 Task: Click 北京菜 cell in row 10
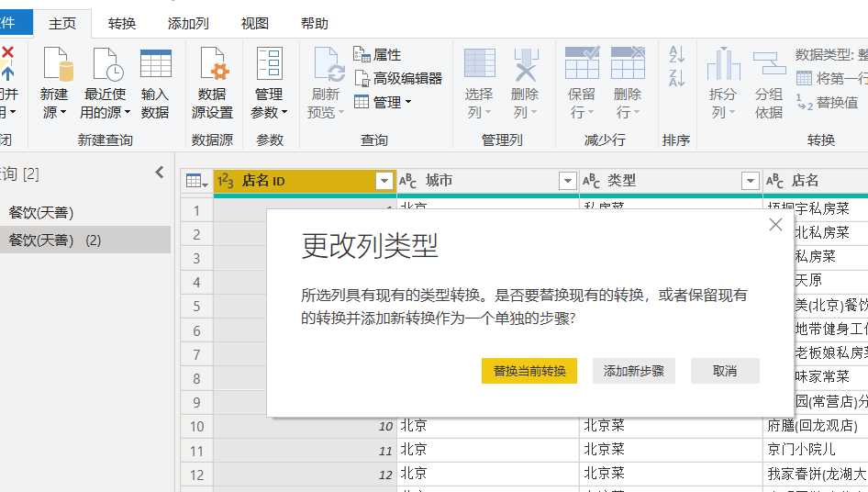click(671, 426)
